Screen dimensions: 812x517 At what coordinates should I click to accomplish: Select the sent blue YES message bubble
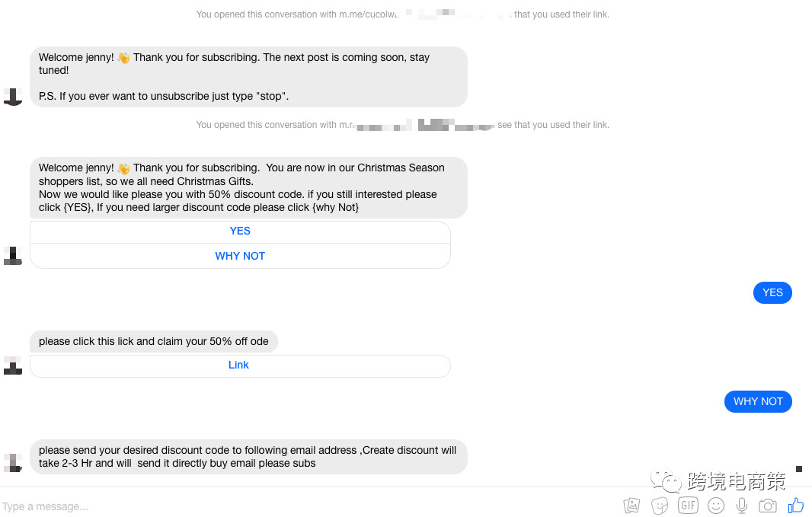click(772, 292)
